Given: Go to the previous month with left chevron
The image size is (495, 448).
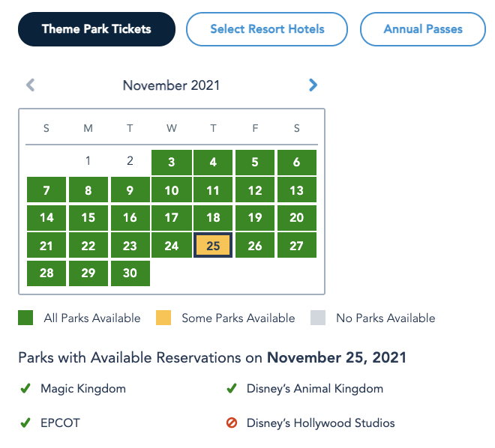Looking at the screenshot, I should (30, 85).
